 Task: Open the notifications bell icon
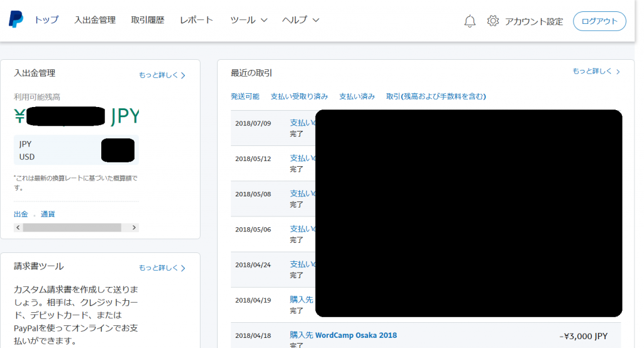470,21
